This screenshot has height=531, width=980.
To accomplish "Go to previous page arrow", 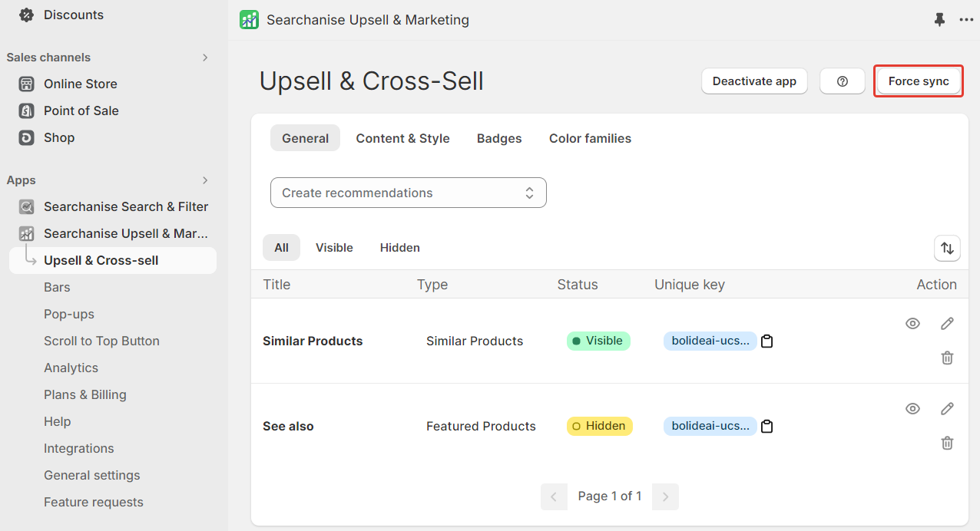I will click(x=554, y=496).
